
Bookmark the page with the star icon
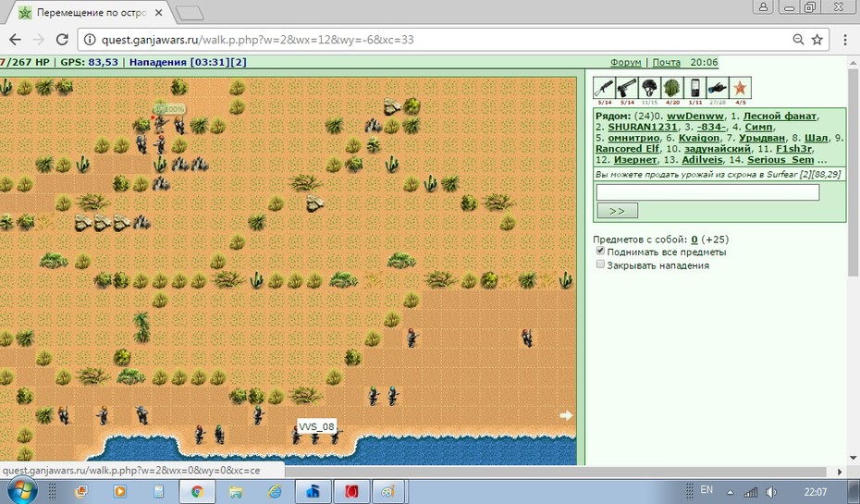point(817,40)
